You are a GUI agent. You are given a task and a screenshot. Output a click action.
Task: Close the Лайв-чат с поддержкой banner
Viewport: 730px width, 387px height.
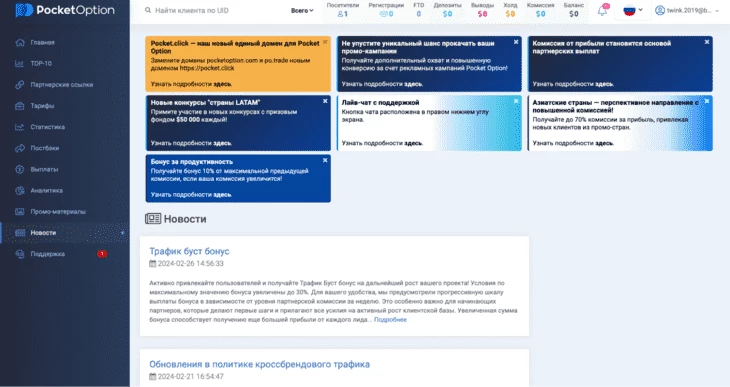coord(516,101)
